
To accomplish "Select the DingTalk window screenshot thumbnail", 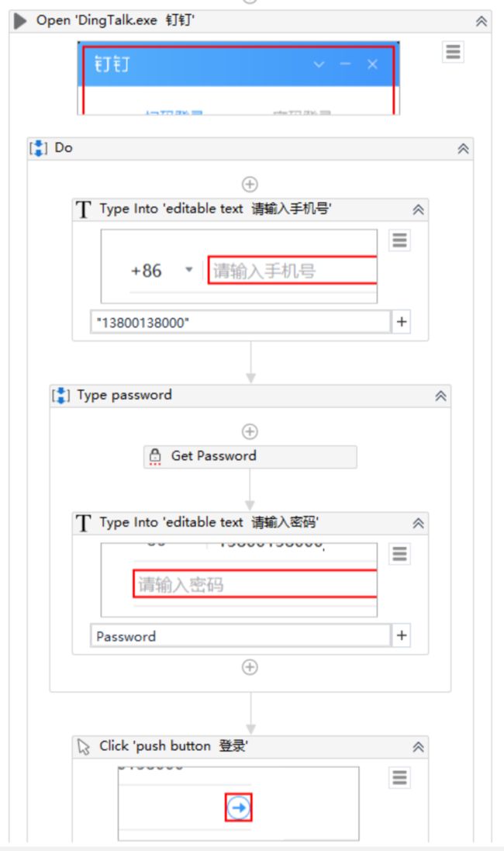I will click(239, 78).
